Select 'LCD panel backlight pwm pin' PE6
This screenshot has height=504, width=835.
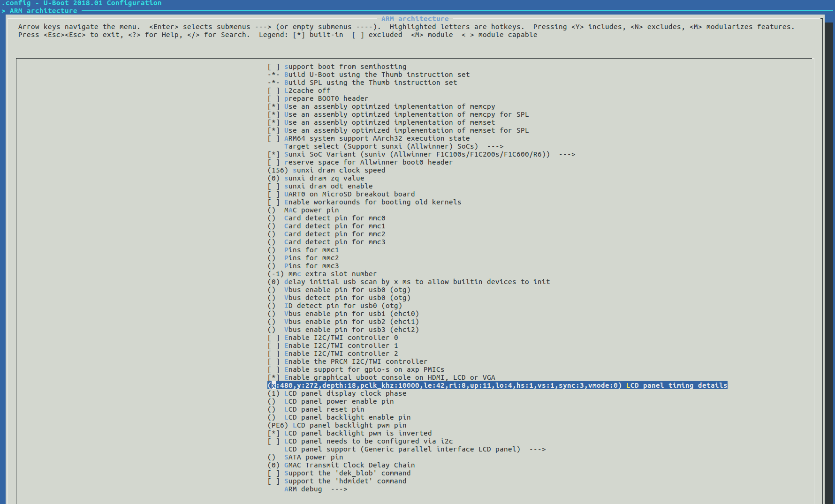point(337,425)
